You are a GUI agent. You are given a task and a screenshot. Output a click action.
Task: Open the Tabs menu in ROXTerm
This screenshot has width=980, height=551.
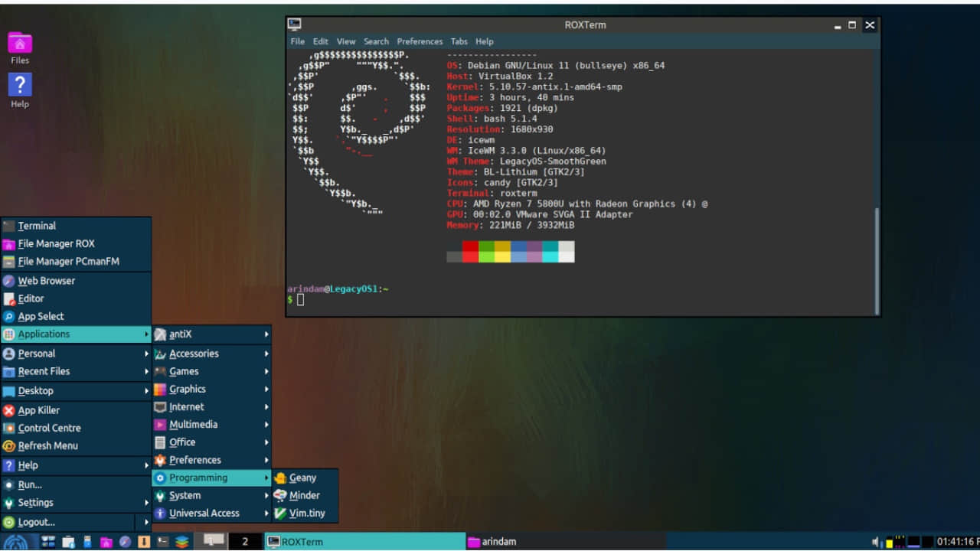pos(459,41)
